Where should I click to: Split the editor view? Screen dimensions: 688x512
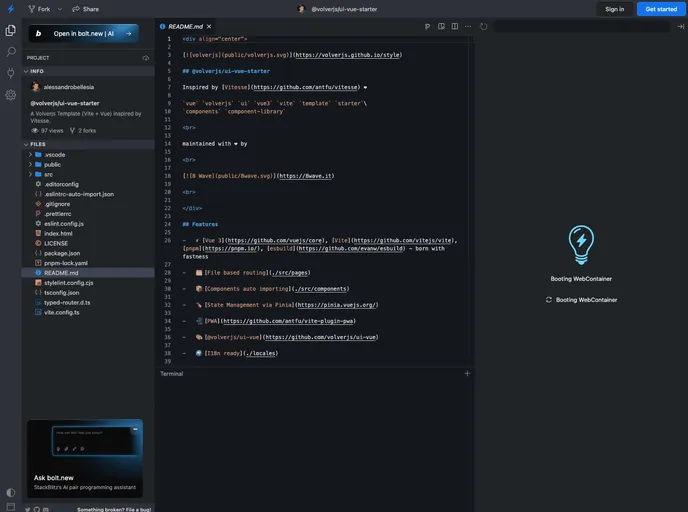pos(455,26)
